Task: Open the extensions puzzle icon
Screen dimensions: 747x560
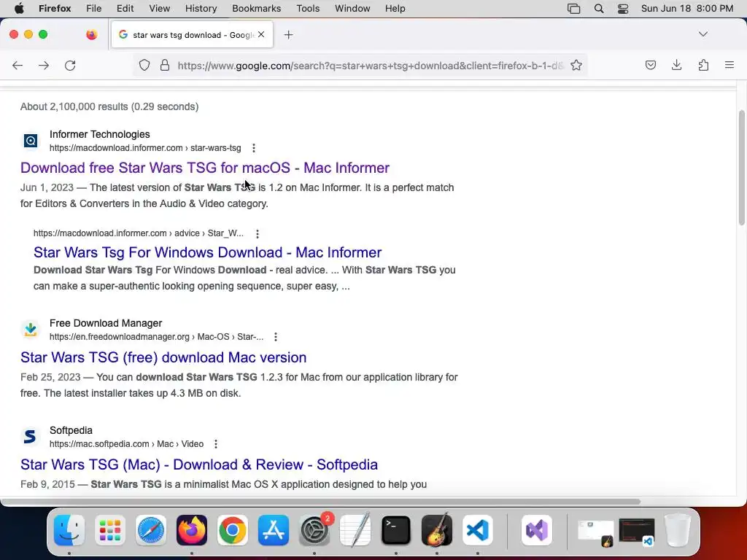Action: (x=703, y=65)
